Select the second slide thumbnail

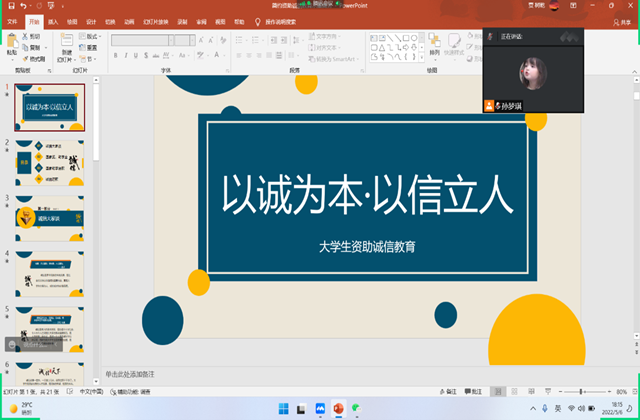click(x=49, y=161)
